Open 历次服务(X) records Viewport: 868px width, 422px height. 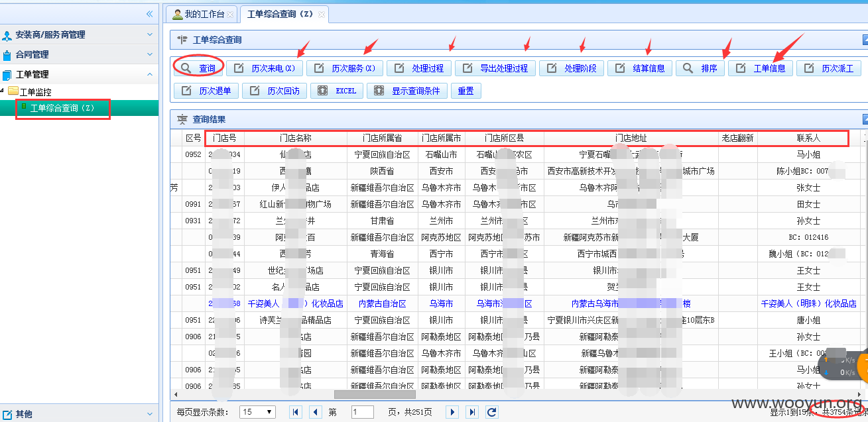(x=345, y=68)
